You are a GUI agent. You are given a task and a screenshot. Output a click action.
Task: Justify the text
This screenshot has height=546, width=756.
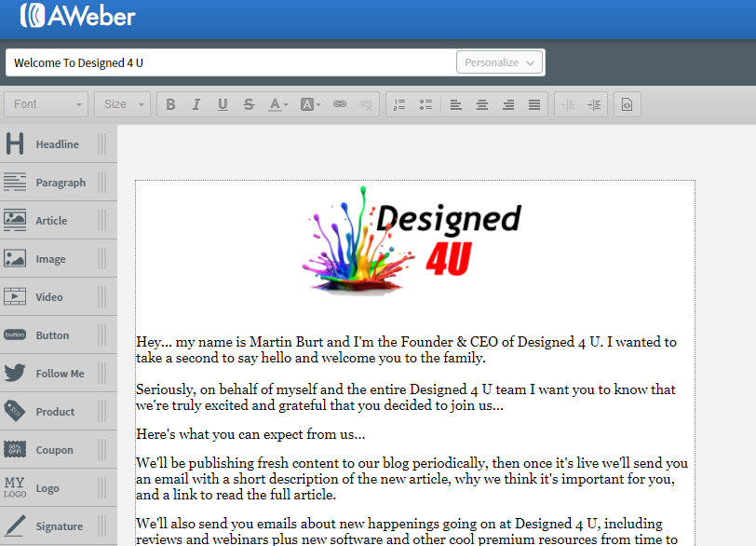point(533,104)
